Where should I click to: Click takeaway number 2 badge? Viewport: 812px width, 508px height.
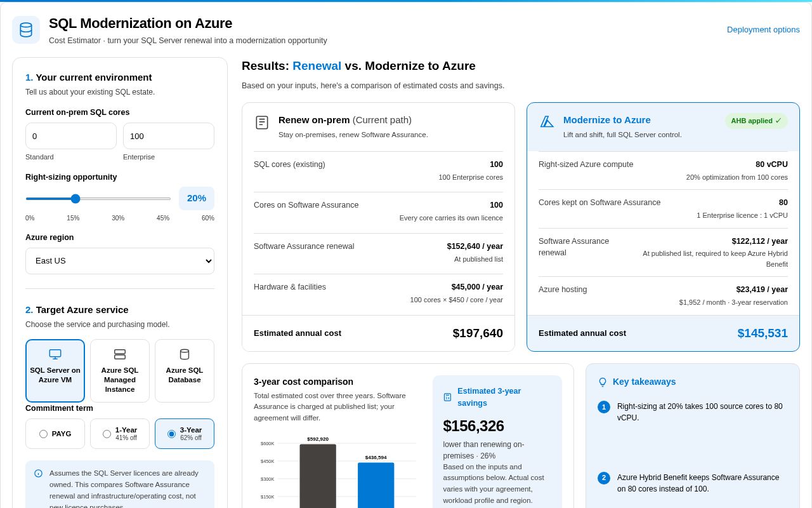click(x=604, y=478)
